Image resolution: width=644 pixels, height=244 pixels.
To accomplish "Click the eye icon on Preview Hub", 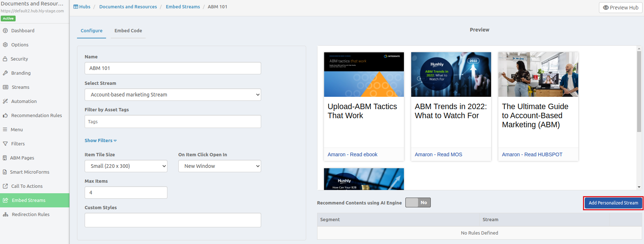I will pyautogui.click(x=606, y=8).
